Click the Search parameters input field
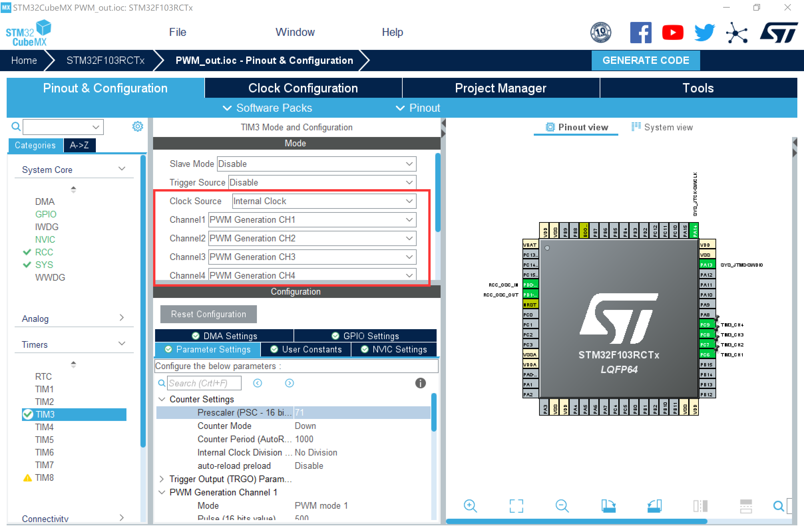804x532 pixels. [204, 383]
